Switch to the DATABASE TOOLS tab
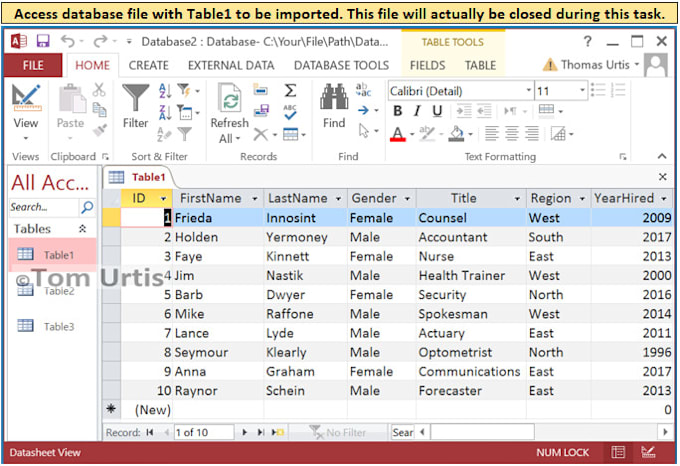 pos(341,65)
